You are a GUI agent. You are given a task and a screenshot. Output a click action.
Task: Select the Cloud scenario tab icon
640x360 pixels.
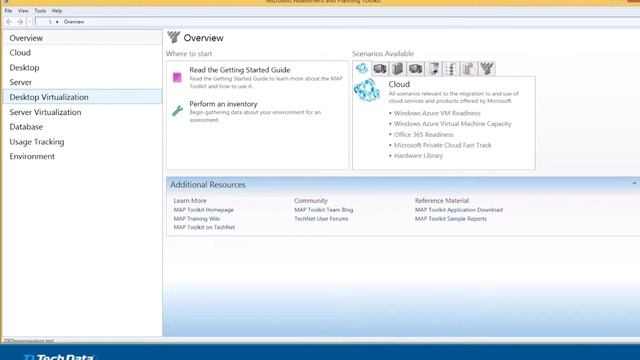[x=362, y=69]
